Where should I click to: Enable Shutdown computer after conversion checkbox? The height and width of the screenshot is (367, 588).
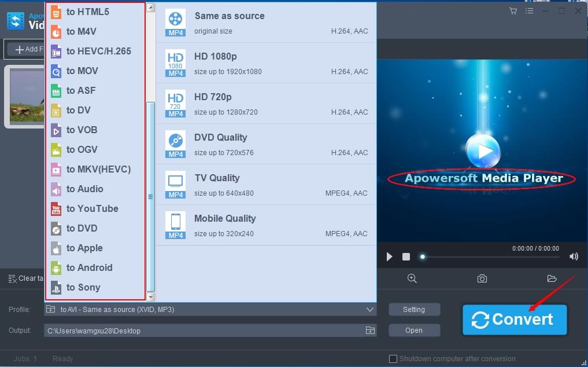pyautogui.click(x=393, y=359)
